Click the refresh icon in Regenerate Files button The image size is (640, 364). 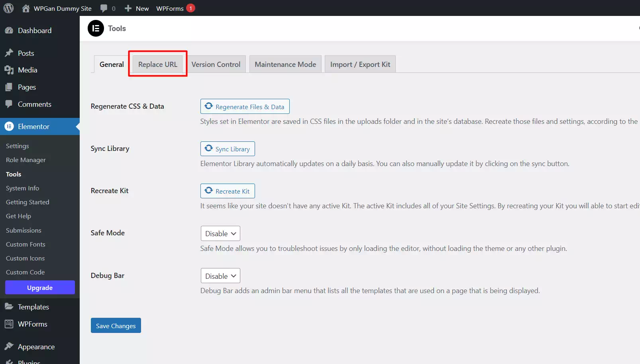(x=208, y=106)
